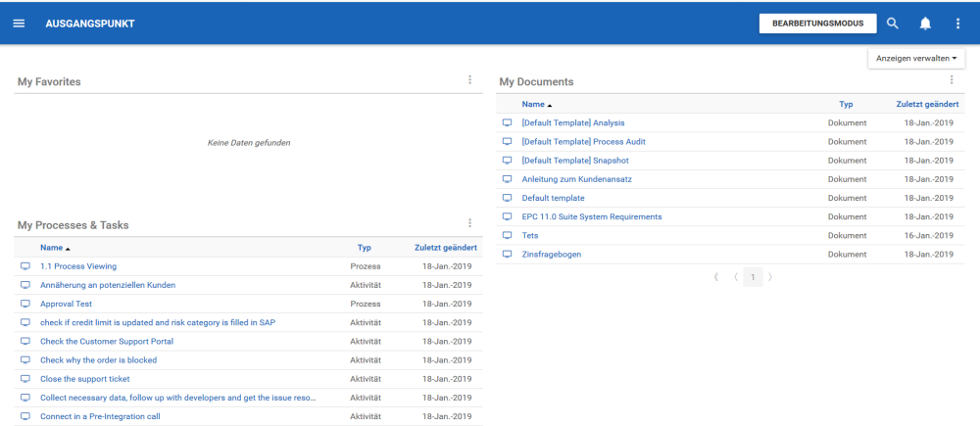Expand the Anzeigen verwalten dropdown
This screenshot has width=980, height=426.
point(914,59)
